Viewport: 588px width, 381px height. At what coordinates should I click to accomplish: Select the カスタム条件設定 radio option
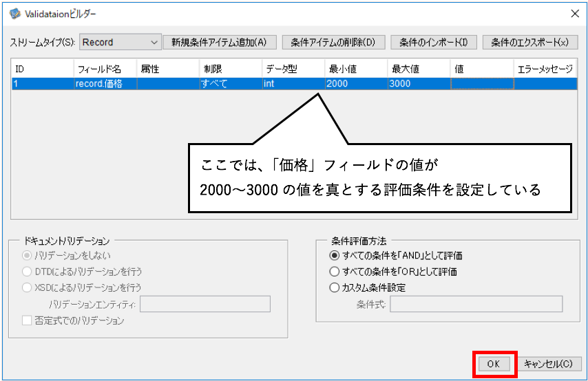click(x=334, y=287)
